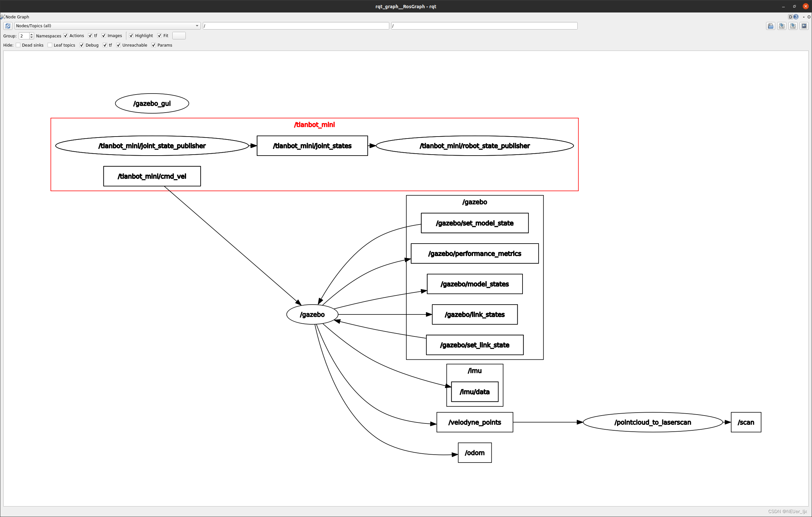The width and height of the screenshot is (812, 517).
Task: Enable Hide Dead sinks checkbox
Action: click(18, 45)
